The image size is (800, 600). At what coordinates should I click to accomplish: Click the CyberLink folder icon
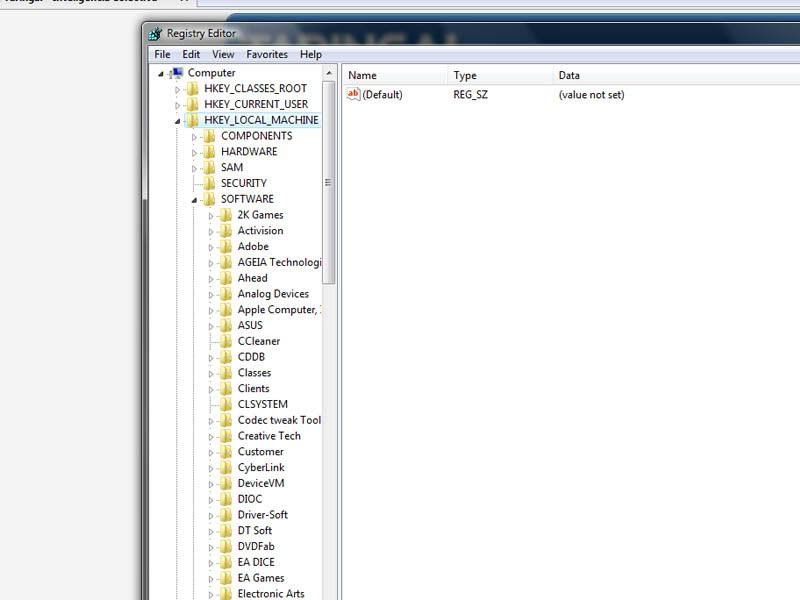pos(226,468)
